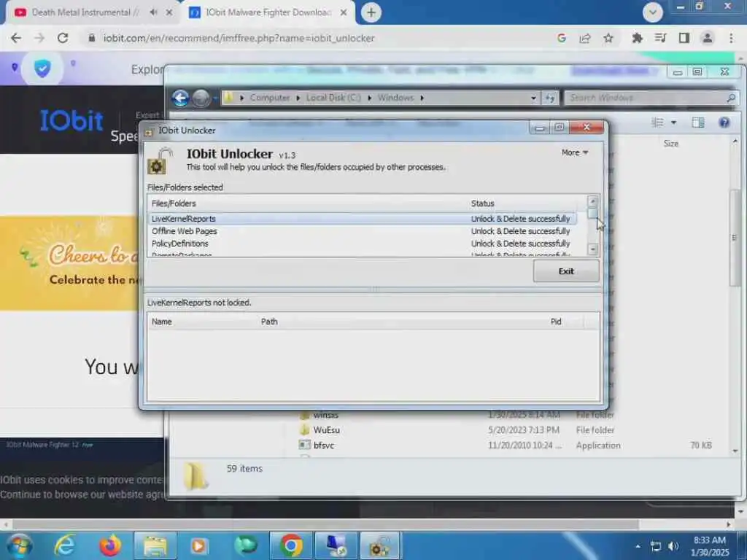Click the Google icon in Chrome address bar
This screenshot has height=560, width=747.
pos(562,38)
